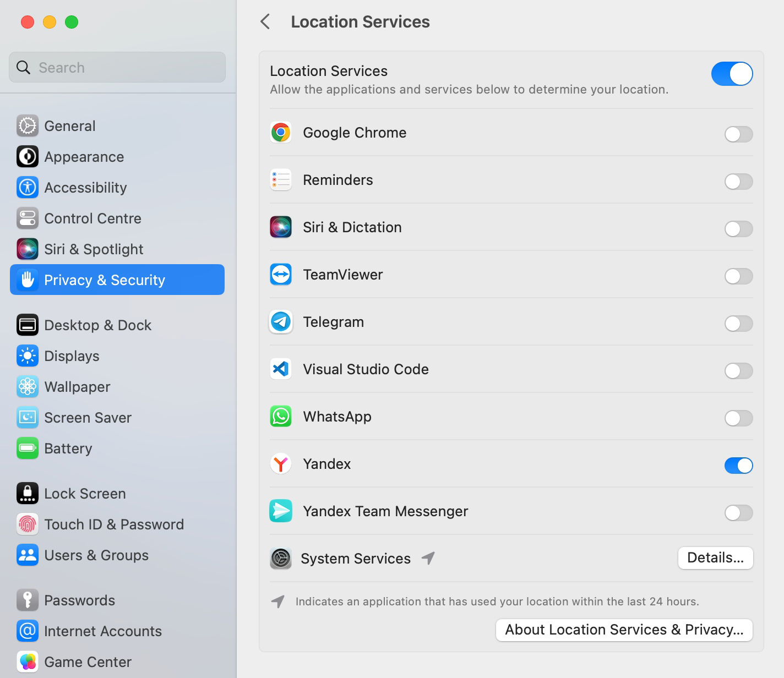Click the System Services gear icon

[x=281, y=559]
